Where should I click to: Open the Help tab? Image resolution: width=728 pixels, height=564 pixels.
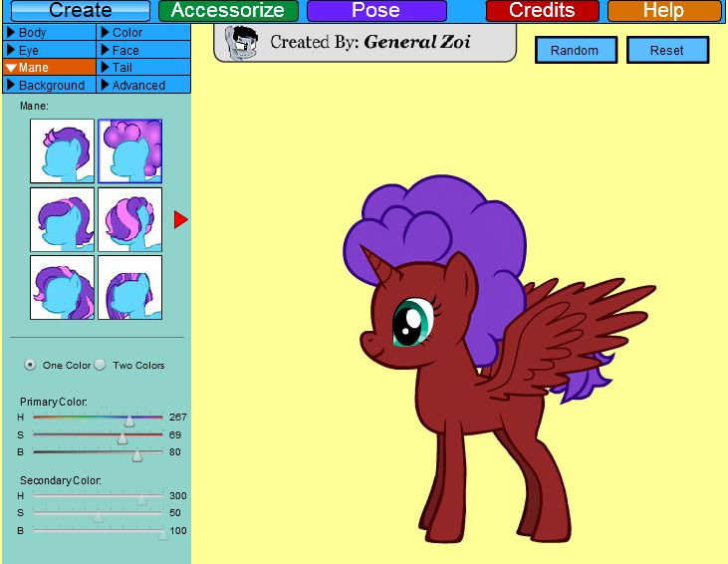664,10
